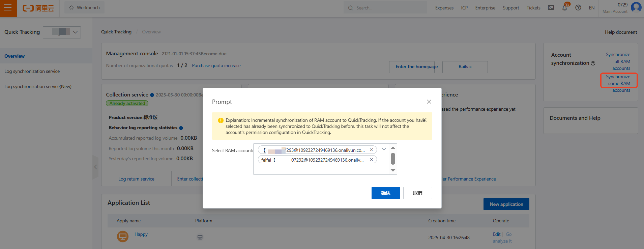Open the Cloud Shell terminal icon
Image resolution: width=644 pixels, height=249 pixels.
click(x=551, y=8)
